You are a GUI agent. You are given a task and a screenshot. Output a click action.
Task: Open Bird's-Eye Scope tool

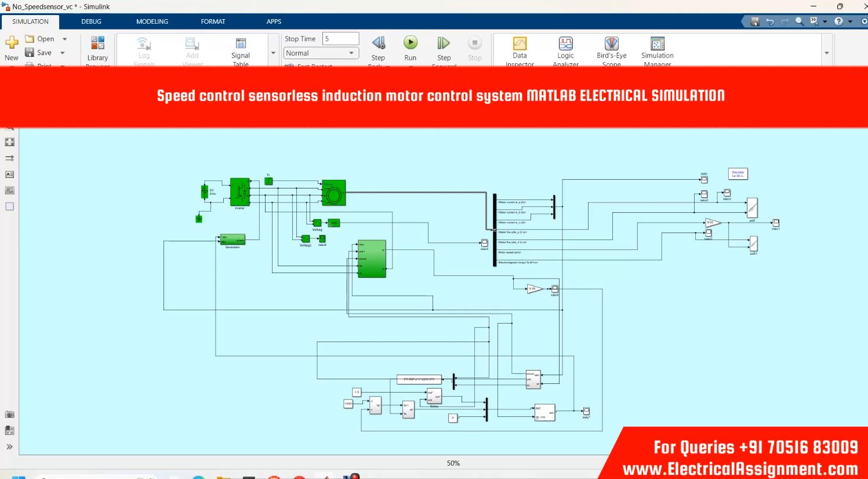coord(611,44)
